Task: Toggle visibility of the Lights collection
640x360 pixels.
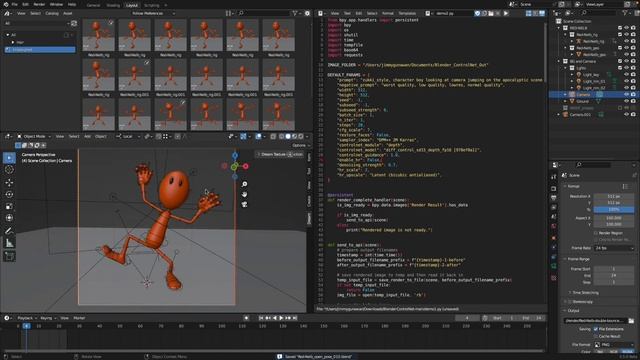Action: [627, 68]
